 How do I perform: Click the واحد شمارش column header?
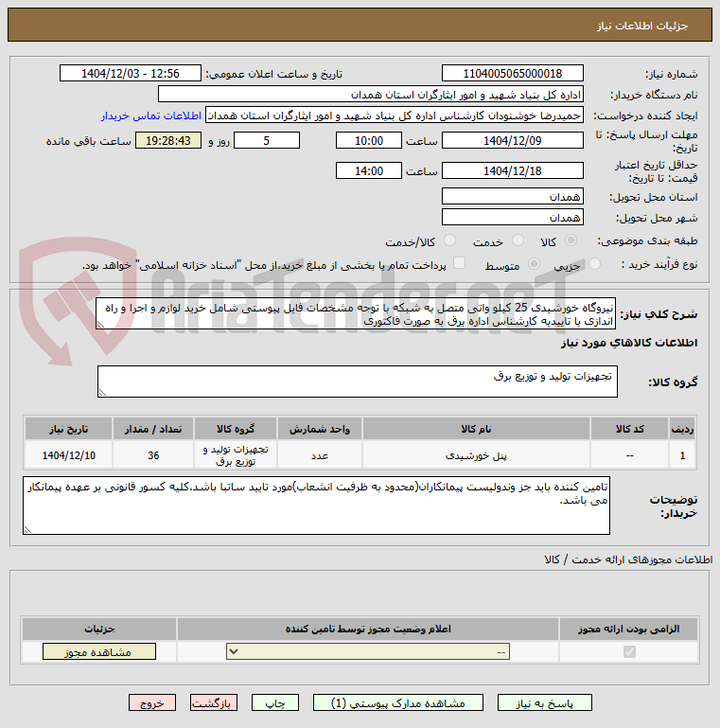click(320, 429)
